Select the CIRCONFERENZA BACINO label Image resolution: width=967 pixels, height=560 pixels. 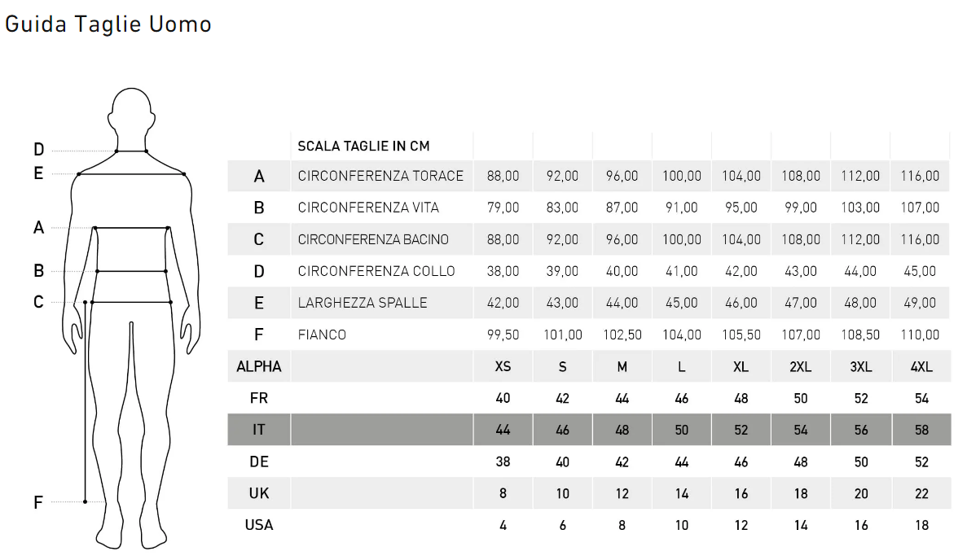[x=373, y=239]
